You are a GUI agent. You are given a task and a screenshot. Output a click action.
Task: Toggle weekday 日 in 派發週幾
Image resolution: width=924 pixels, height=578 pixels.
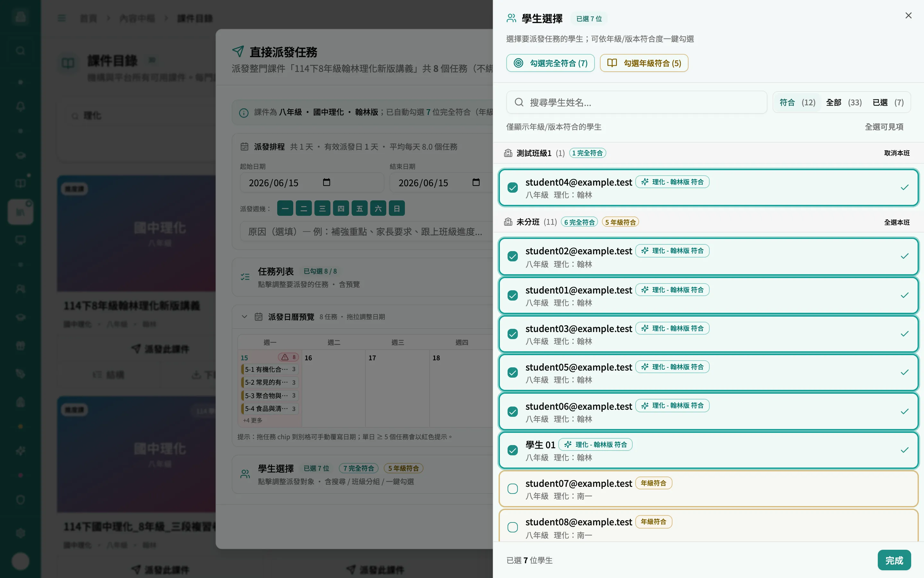click(x=397, y=208)
